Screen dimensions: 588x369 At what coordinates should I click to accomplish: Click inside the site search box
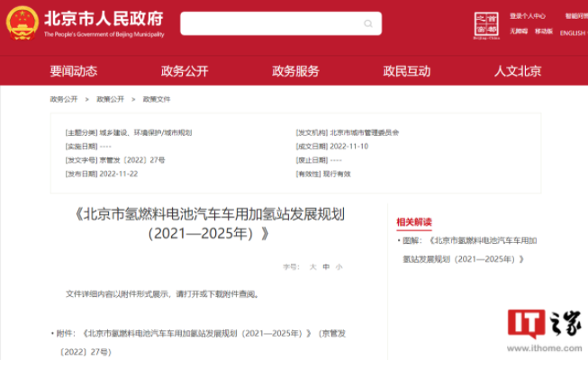click(x=270, y=23)
